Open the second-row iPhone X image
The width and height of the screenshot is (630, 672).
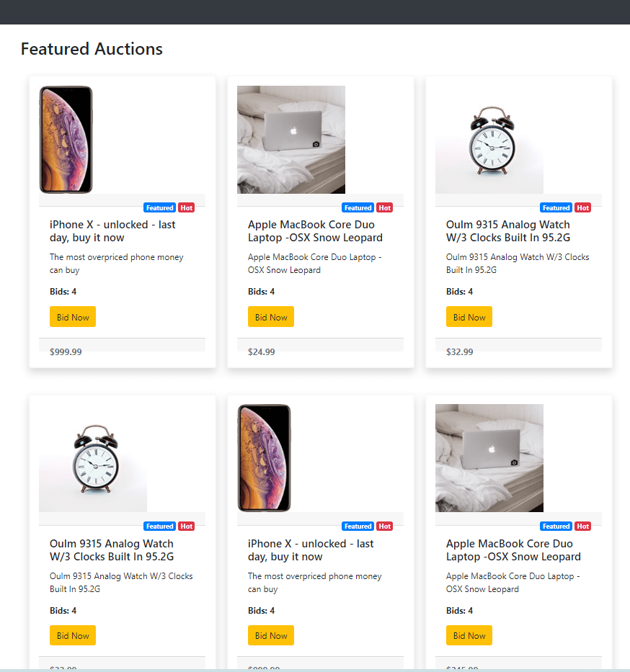click(264, 458)
